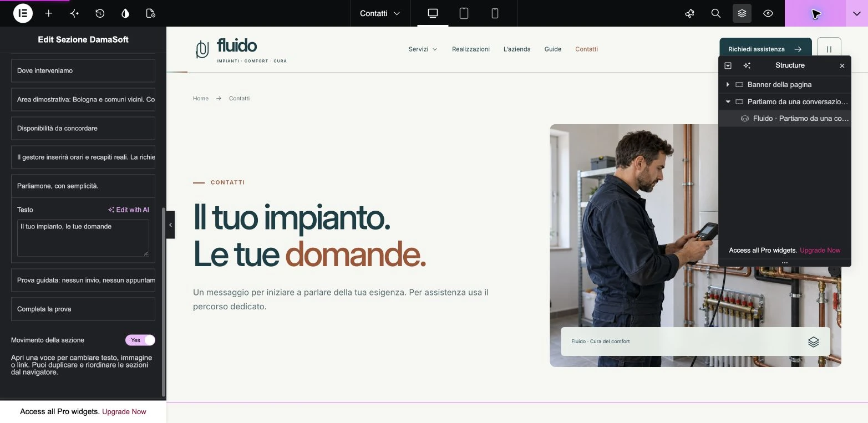Click the collapse-all icon in the Structure header
The image size is (868, 423).
pyautogui.click(x=728, y=65)
